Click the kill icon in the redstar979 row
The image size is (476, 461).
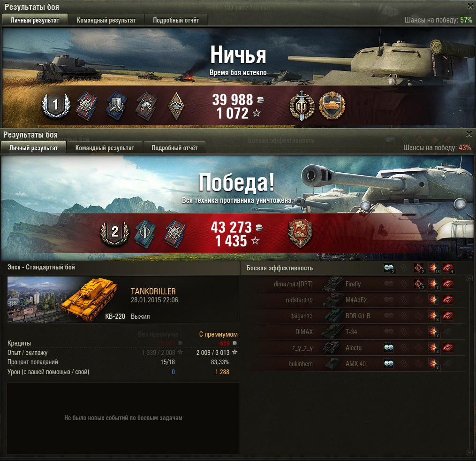pyautogui.click(x=448, y=300)
